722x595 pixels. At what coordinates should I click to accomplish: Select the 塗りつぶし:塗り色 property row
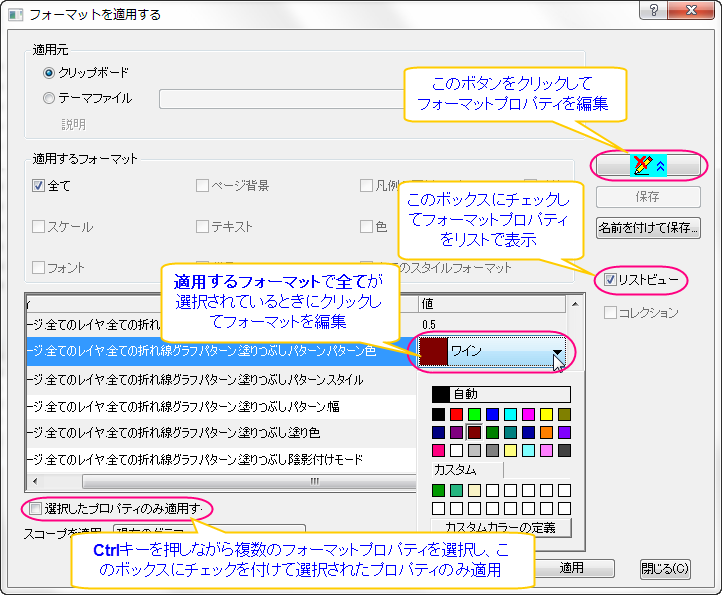coord(221,433)
